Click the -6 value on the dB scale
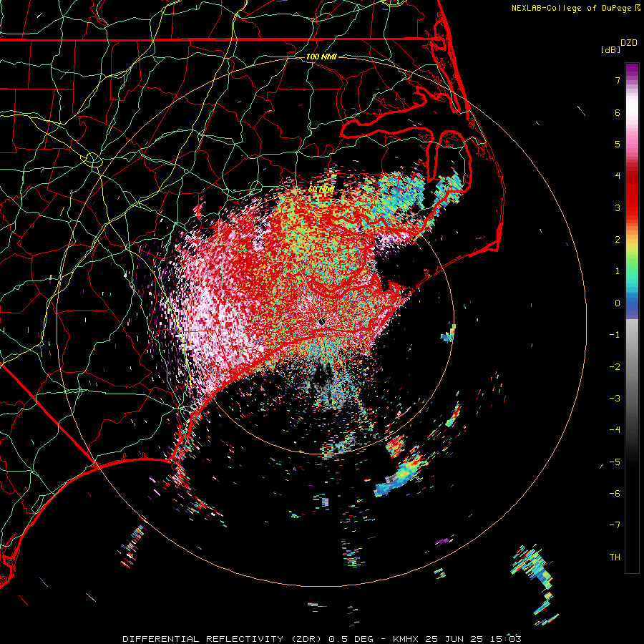This screenshot has width=644, height=644. [615, 494]
